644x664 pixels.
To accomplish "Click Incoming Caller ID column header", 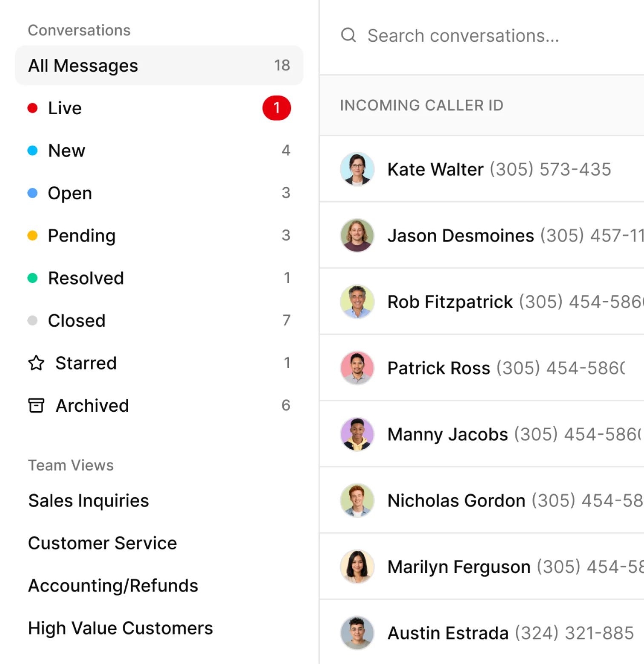I will click(422, 105).
